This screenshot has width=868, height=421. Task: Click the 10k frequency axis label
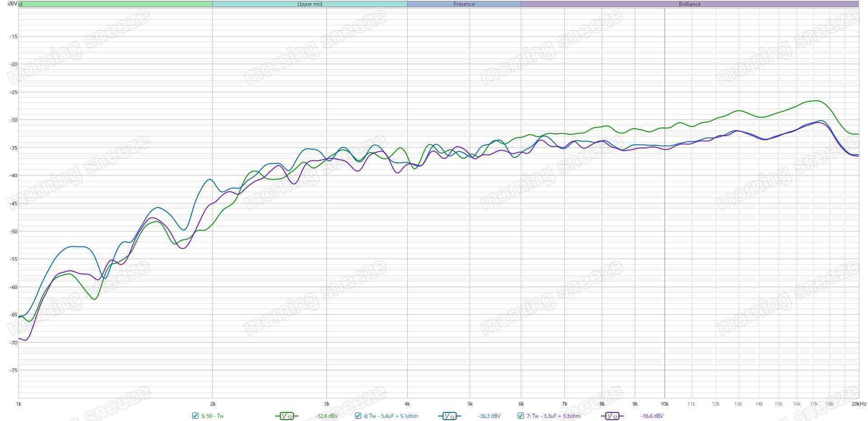coord(665,404)
